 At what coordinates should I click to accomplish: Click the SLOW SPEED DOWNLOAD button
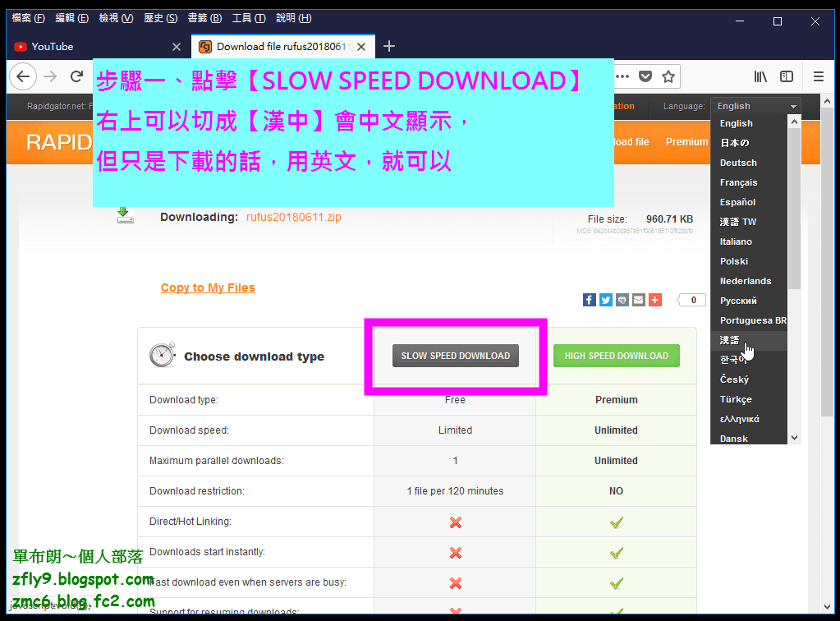click(x=456, y=356)
